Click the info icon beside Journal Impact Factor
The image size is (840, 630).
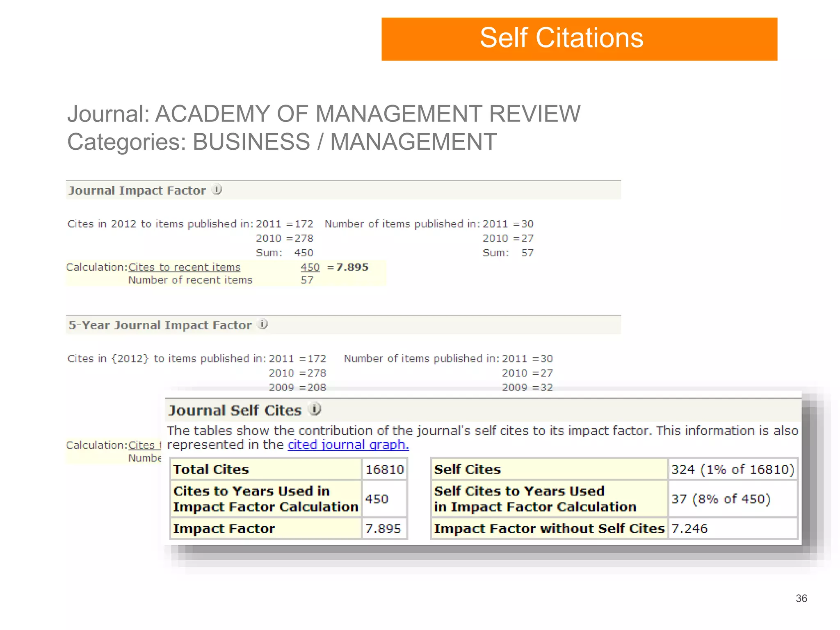coord(217,189)
